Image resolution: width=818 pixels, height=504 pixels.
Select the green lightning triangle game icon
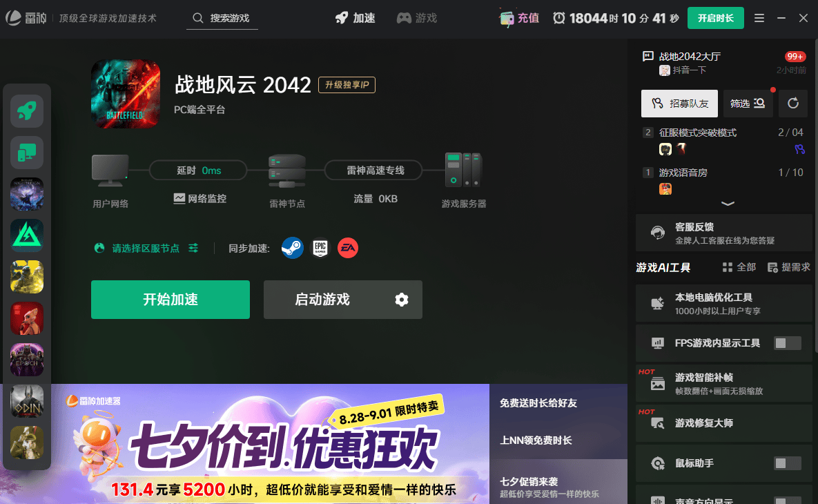click(x=27, y=235)
